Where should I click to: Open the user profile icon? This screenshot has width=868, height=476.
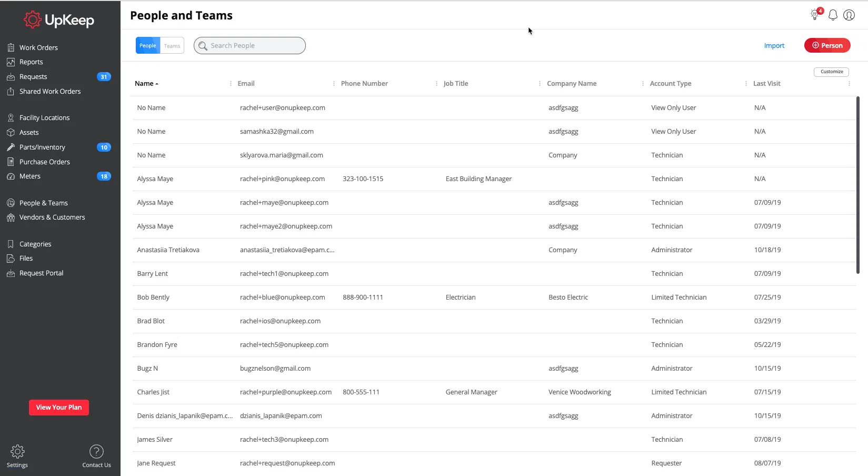tap(849, 15)
